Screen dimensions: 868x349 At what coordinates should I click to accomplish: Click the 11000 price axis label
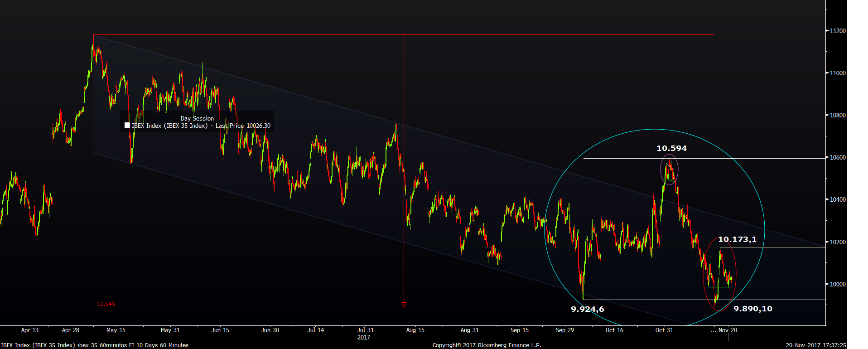click(x=838, y=73)
